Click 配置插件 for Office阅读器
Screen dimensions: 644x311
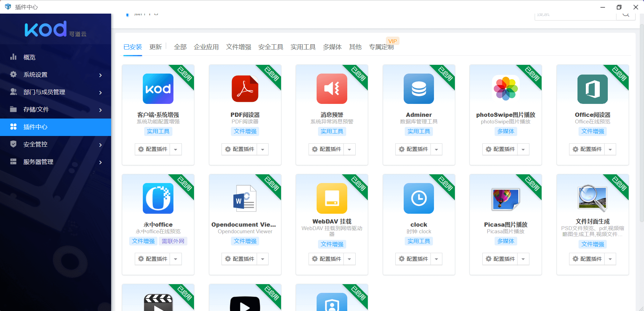pyautogui.click(x=587, y=149)
